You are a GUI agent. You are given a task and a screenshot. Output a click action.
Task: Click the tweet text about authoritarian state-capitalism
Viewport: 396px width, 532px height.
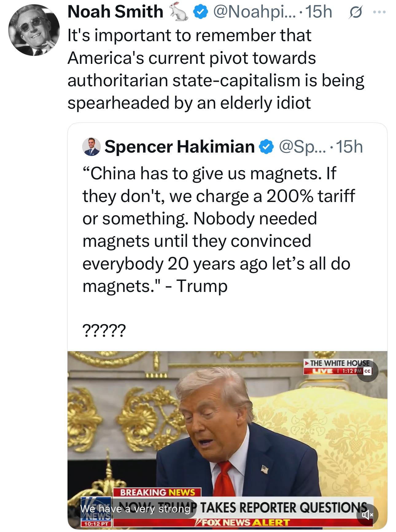click(215, 69)
